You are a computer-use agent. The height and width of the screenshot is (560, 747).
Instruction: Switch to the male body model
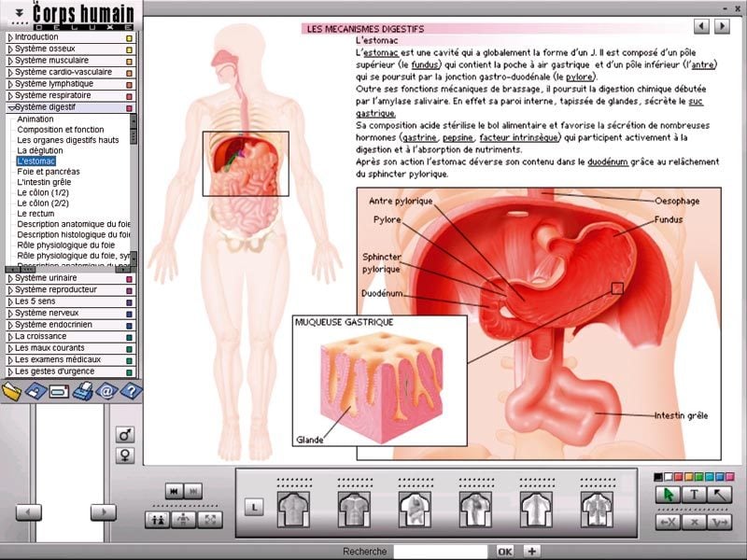point(123,434)
